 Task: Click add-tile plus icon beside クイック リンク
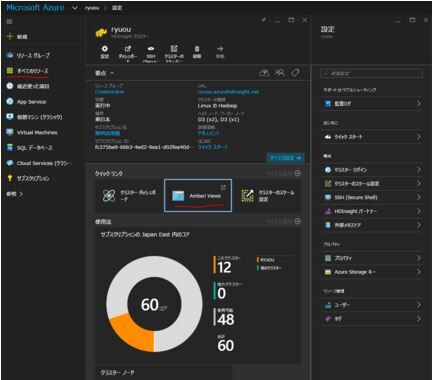click(298, 173)
